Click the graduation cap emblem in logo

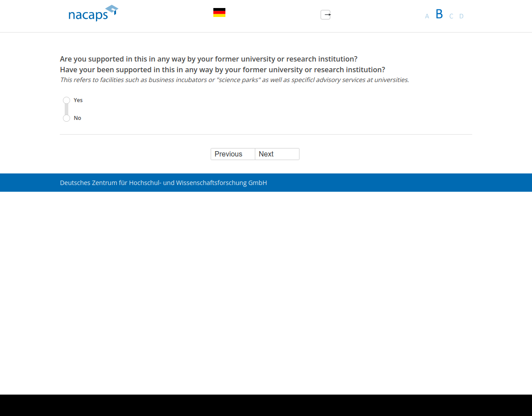pyautogui.click(x=112, y=9)
